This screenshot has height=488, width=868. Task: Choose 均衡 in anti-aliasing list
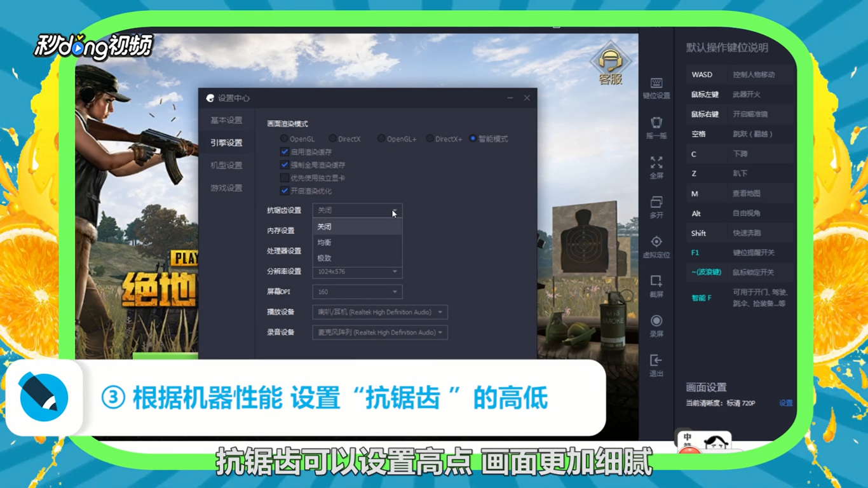357,243
